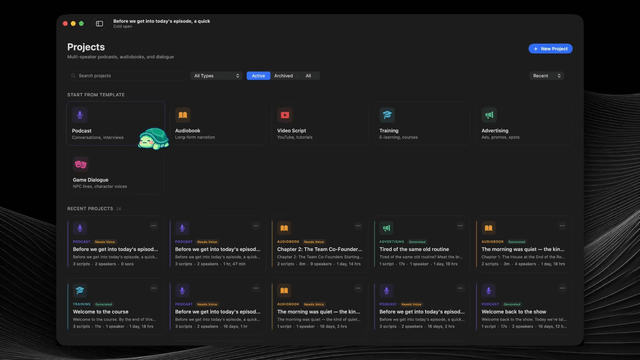
Task: Click book icon on the Chapter 2 audiobook card
Action: pos(284,228)
